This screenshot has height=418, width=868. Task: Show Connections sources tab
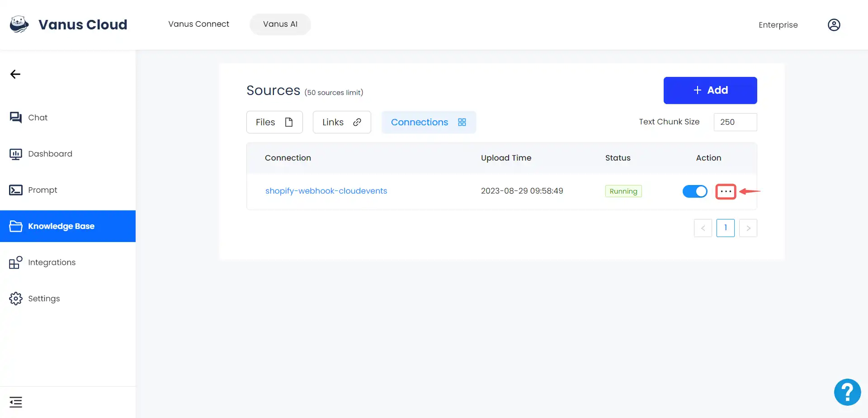[429, 122]
